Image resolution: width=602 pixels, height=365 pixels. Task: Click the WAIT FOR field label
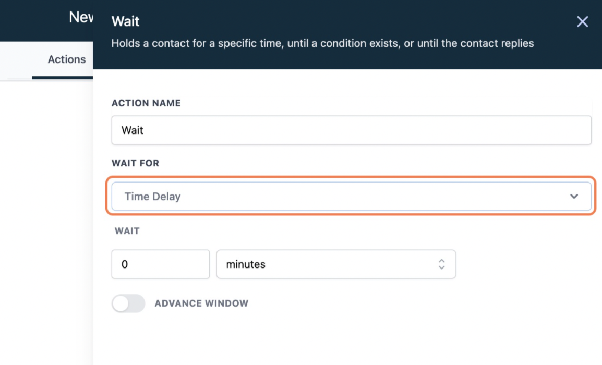pyautogui.click(x=135, y=163)
